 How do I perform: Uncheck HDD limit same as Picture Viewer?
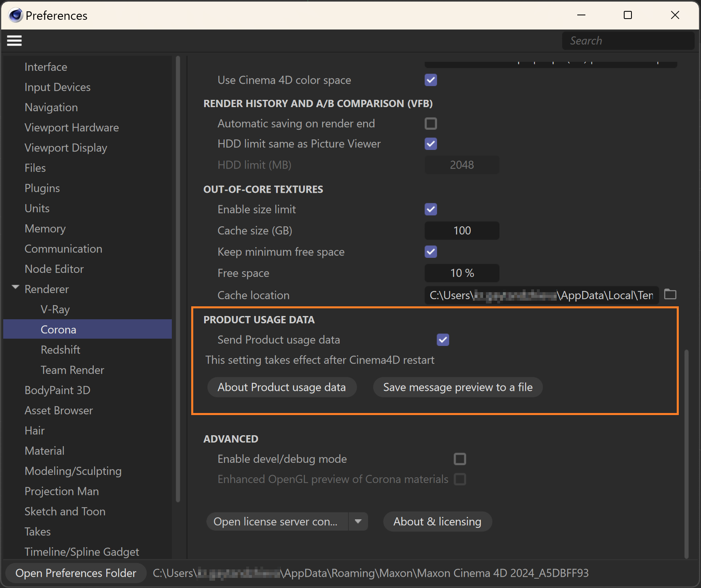click(431, 144)
